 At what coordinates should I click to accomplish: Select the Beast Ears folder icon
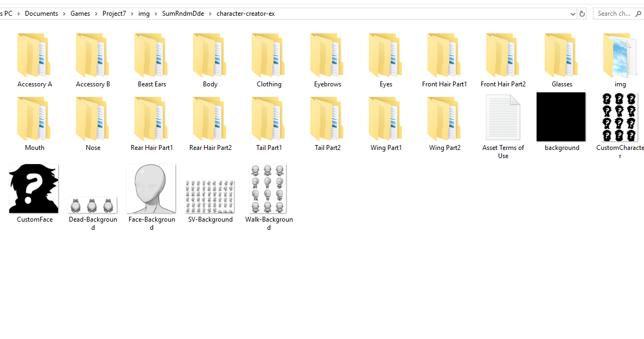151,55
